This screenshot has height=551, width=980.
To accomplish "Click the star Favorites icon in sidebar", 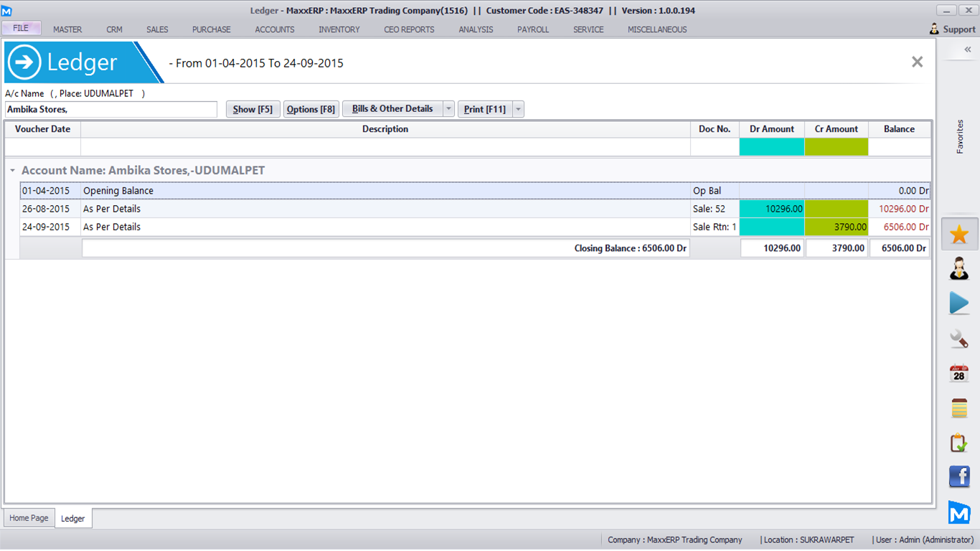I will 959,235.
